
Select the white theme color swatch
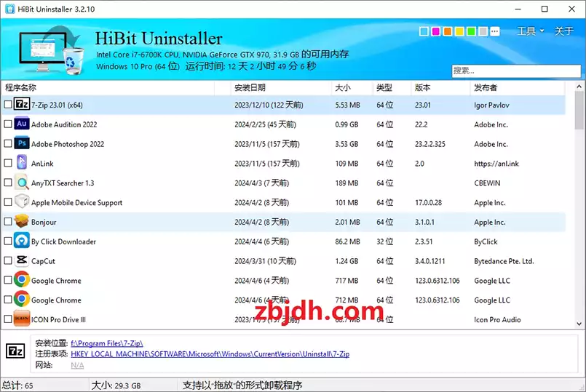(424, 31)
